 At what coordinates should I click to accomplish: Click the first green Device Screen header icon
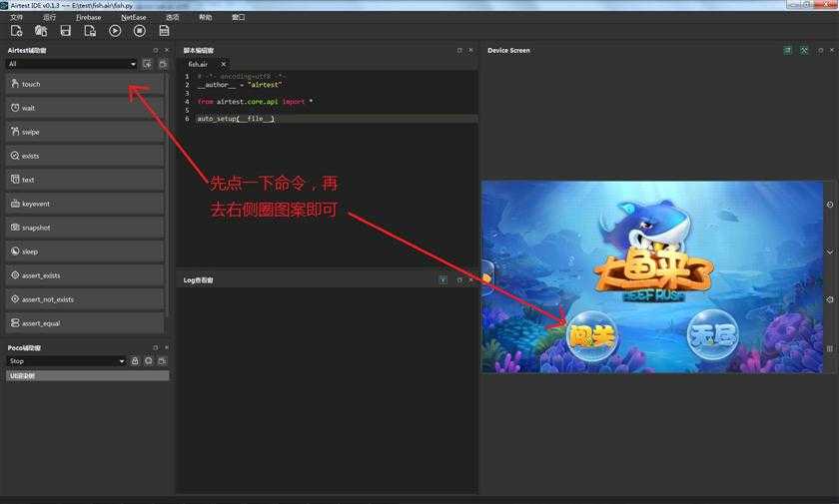788,50
